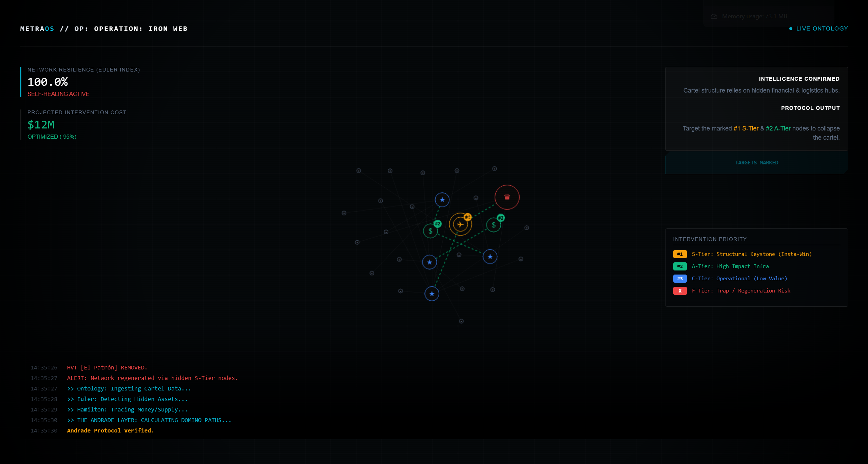Click 'F-Tier: Trap / Regeneration Risk' legend entry
Image resolution: width=868 pixels, height=464 pixels.
(741, 291)
